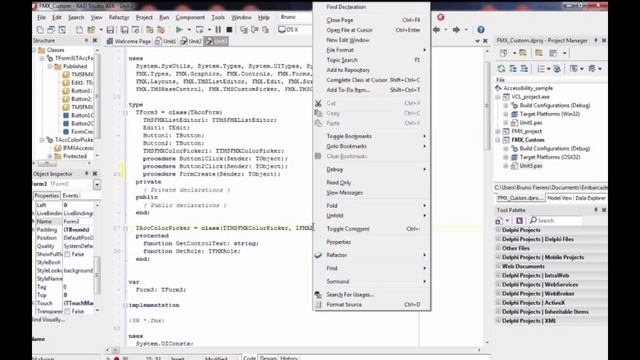Toggle the Transparency False checkbox
This screenshot has width=640, height=360.
pos(67,311)
